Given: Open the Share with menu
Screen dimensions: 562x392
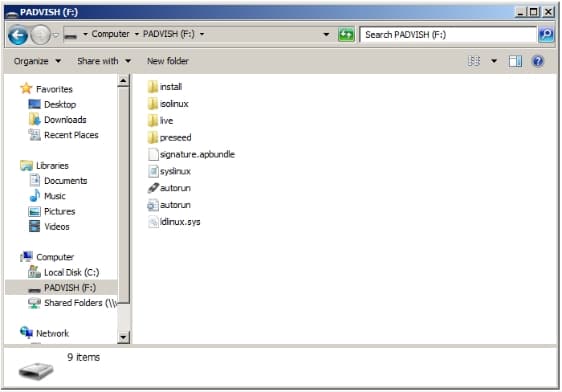Looking at the screenshot, I should [x=104, y=61].
